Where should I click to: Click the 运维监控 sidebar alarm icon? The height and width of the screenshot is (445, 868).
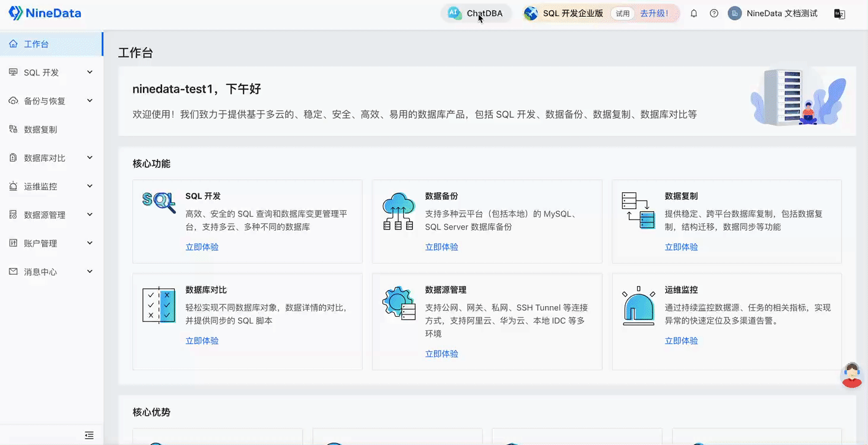[x=13, y=186]
